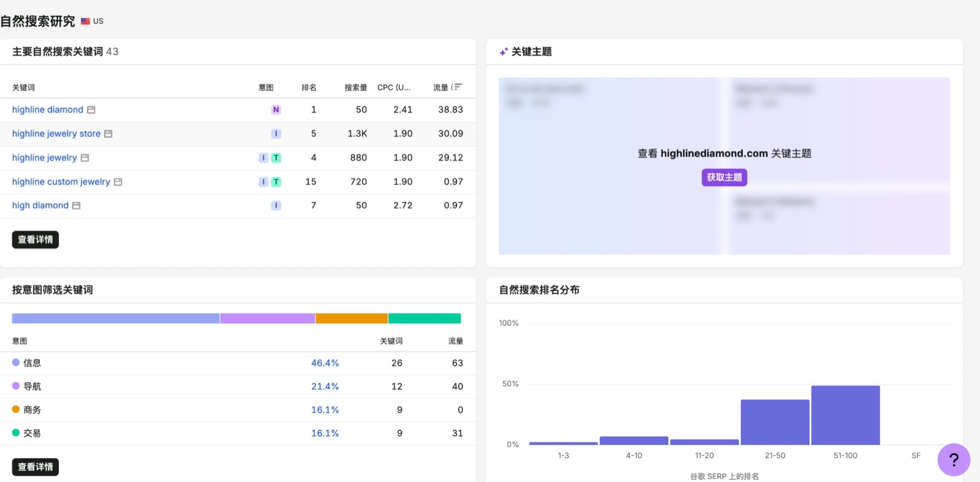Click the 信息 intent row label

point(32,363)
